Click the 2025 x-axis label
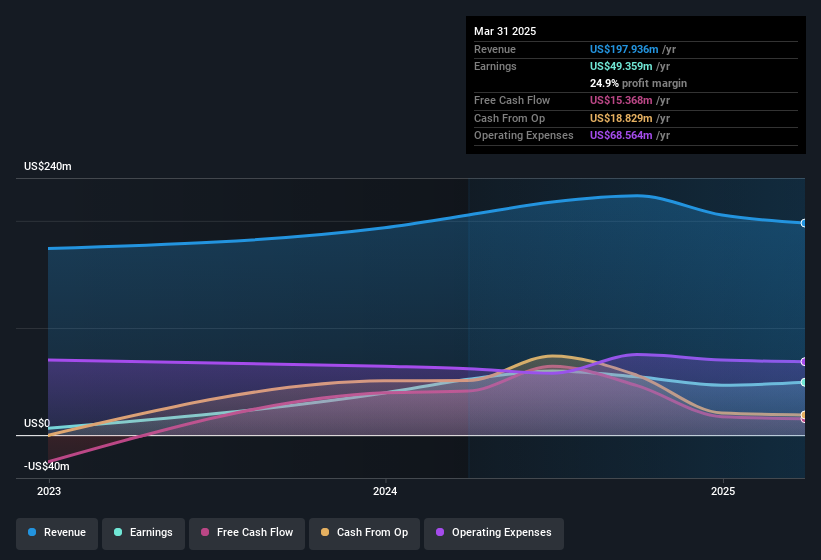Screen dimensions: 821x560 click(723, 491)
